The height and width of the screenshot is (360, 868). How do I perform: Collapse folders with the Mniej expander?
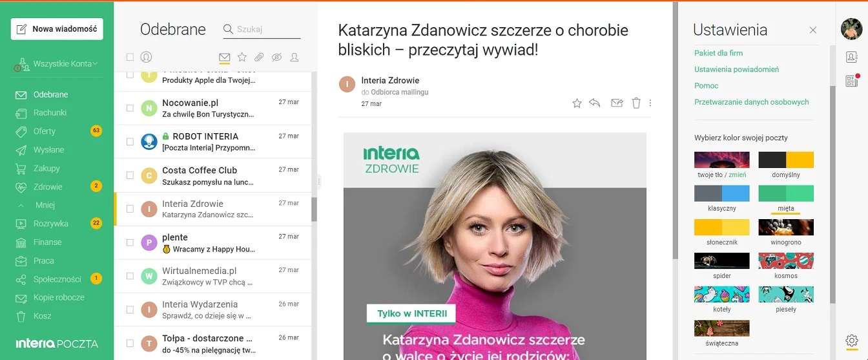click(x=45, y=205)
